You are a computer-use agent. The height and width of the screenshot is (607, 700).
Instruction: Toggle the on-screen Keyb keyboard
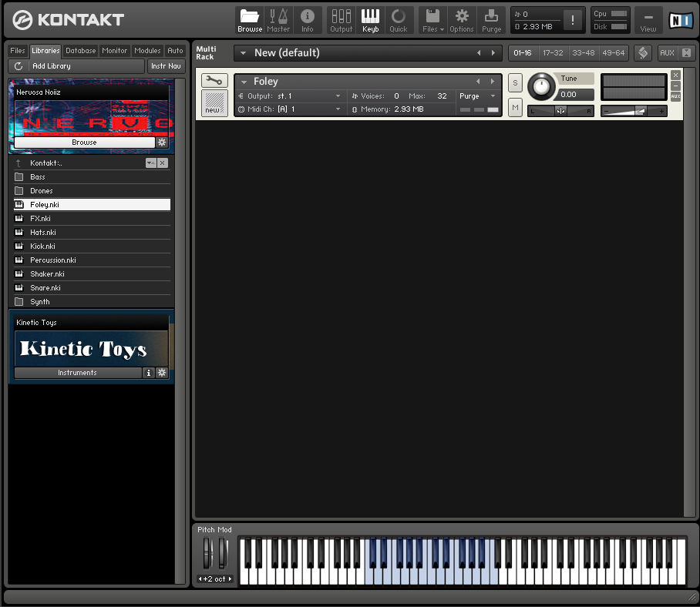[x=370, y=21]
